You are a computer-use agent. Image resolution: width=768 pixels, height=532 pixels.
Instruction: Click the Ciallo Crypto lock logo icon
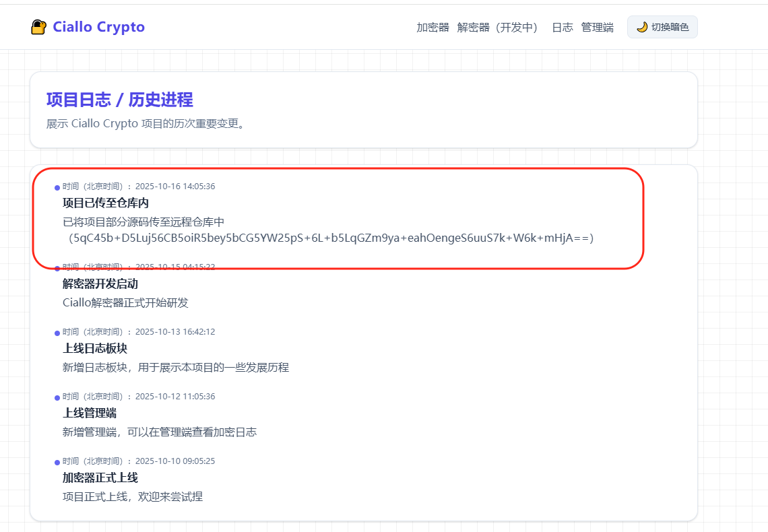point(39,27)
